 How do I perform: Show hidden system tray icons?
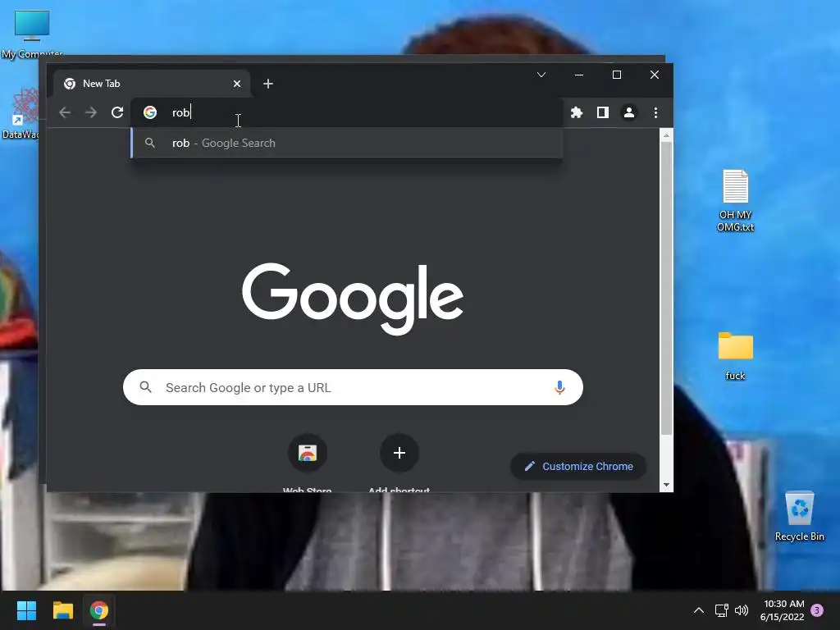pos(699,610)
